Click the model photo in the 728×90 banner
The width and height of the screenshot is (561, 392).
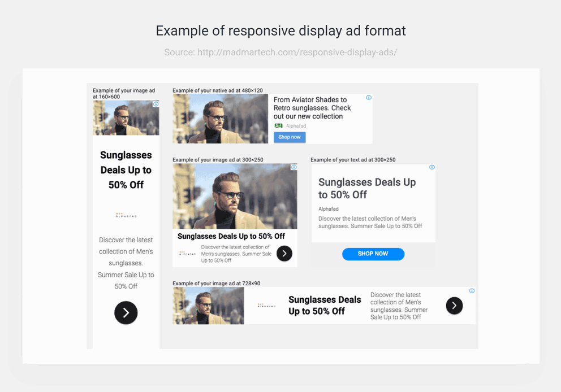[208, 305]
